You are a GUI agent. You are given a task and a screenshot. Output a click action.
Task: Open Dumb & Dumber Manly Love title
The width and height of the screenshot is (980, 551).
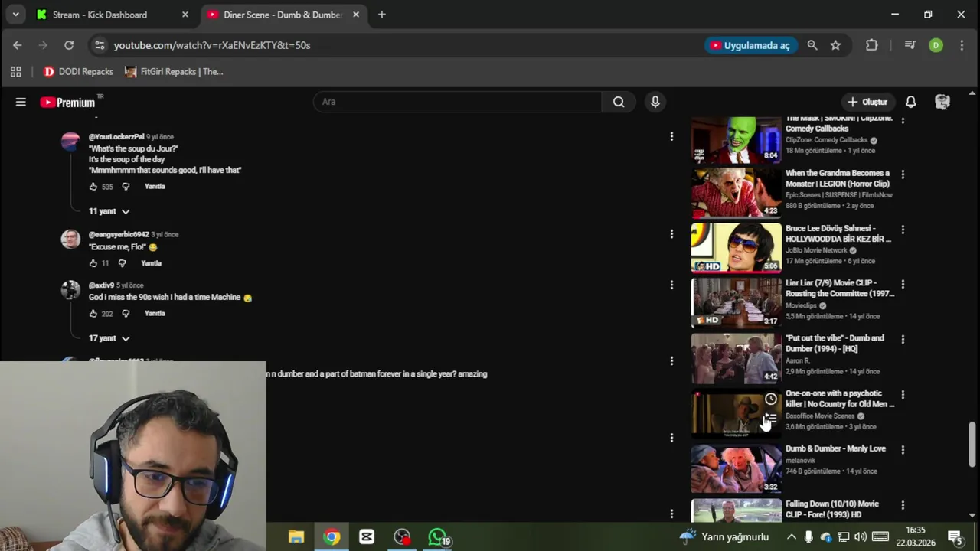pyautogui.click(x=835, y=449)
